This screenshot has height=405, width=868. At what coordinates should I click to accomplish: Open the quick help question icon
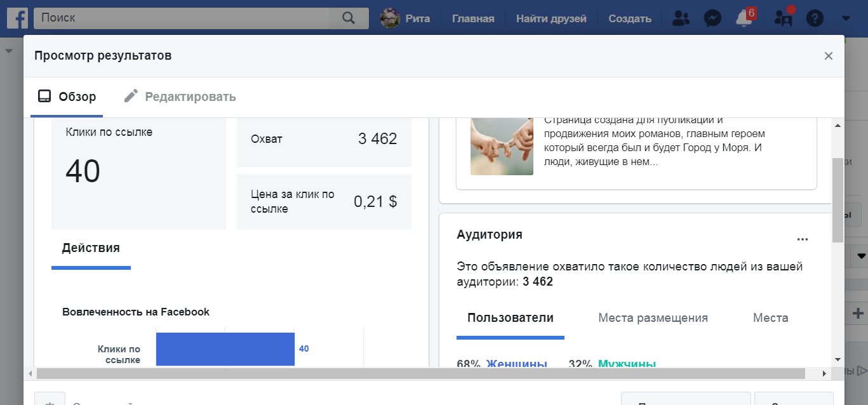(x=815, y=18)
